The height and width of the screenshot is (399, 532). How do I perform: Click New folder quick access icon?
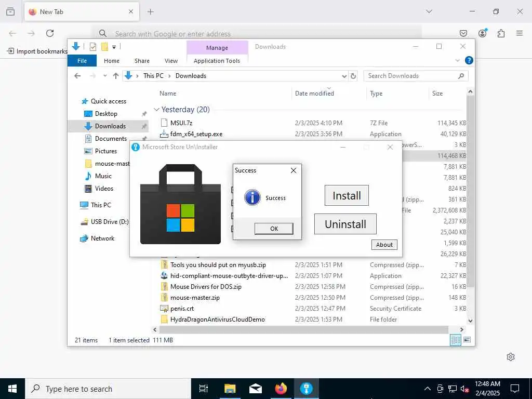pyautogui.click(x=104, y=47)
